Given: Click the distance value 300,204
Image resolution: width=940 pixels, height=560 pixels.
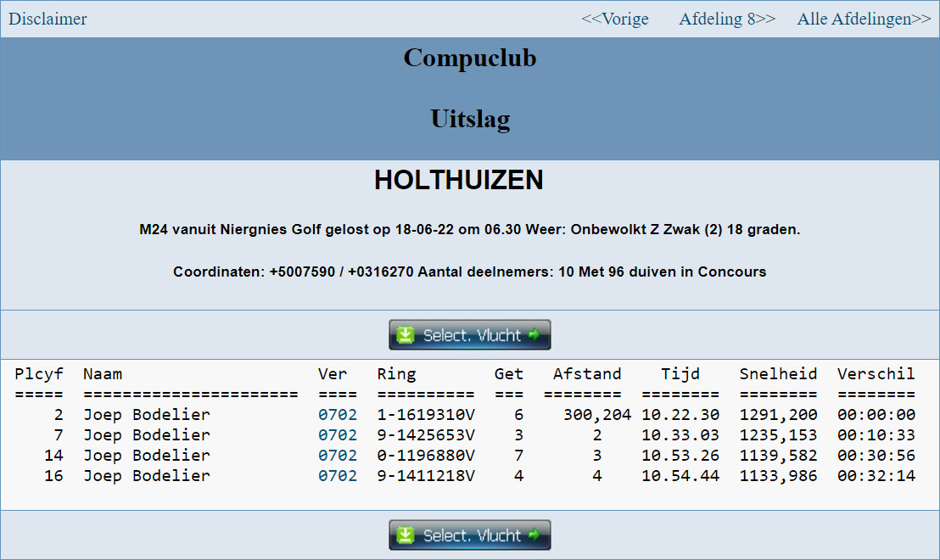Looking at the screenshot, I should tap(597, 414).
